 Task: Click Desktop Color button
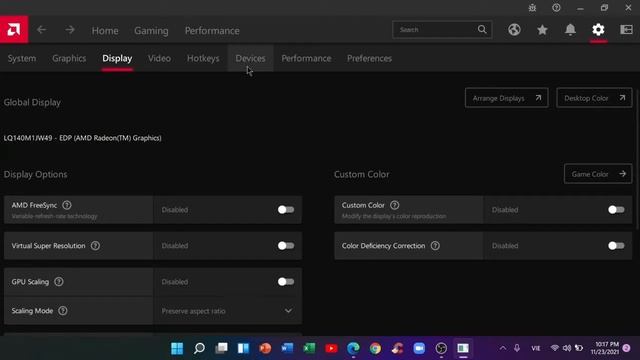pyautogui.click(x=594, y=98)
